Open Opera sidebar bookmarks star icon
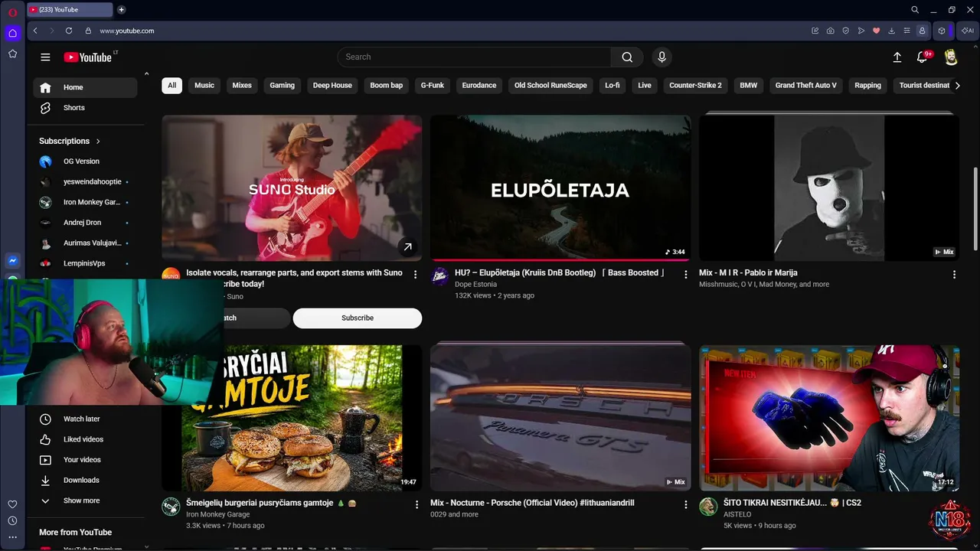The width and height of the screenshot is (980, 551). tap(12, 54)
